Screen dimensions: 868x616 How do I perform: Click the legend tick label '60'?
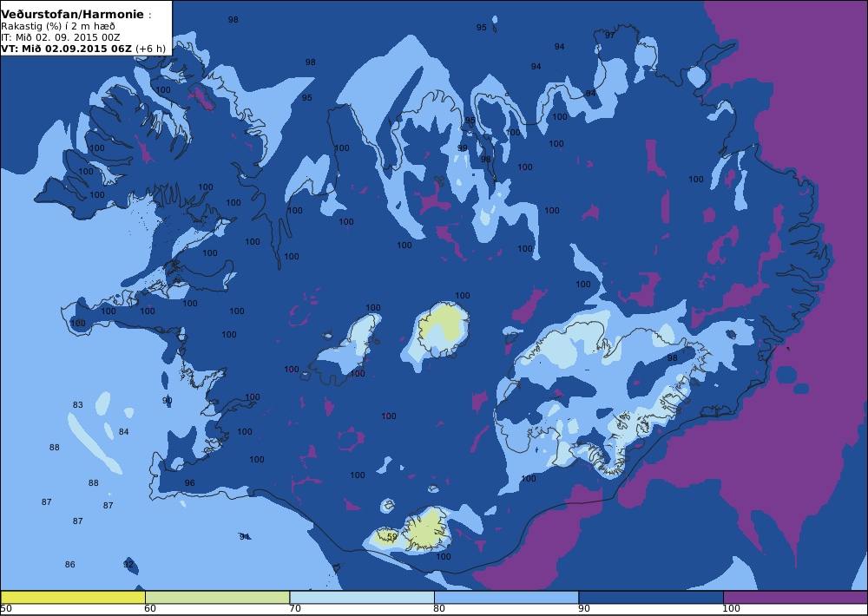(x=150, y=609)
